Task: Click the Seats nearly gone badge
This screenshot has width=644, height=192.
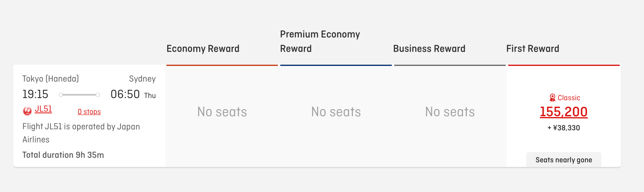Action: 563,160
